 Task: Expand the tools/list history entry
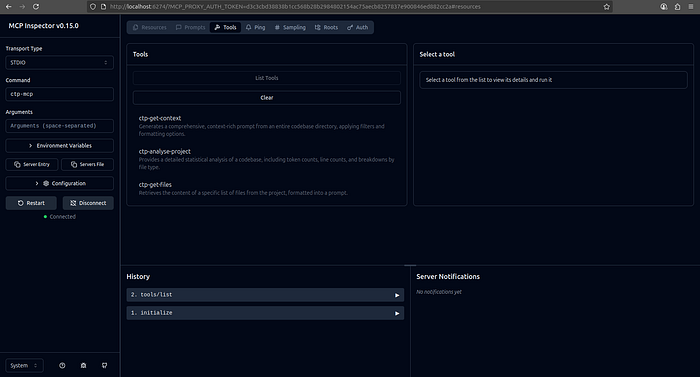pyautogui.click(x=265, y=295)
